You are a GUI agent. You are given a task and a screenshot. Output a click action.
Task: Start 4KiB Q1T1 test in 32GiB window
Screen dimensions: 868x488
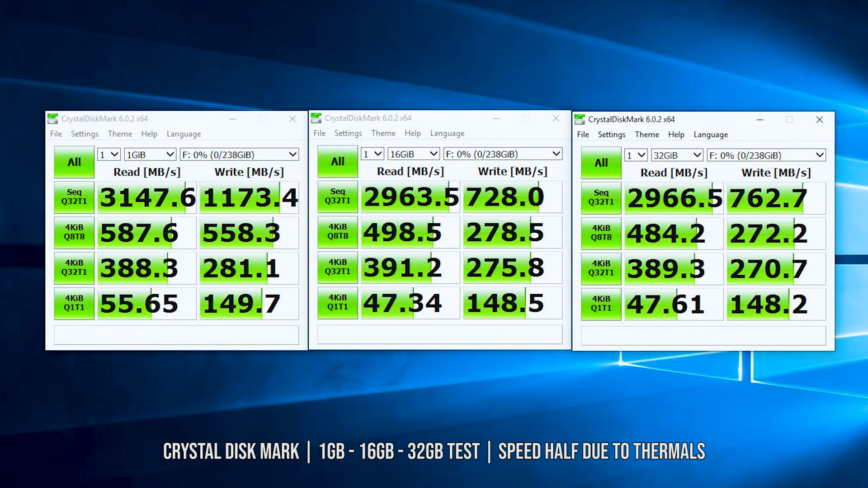(x=601, y=304)
